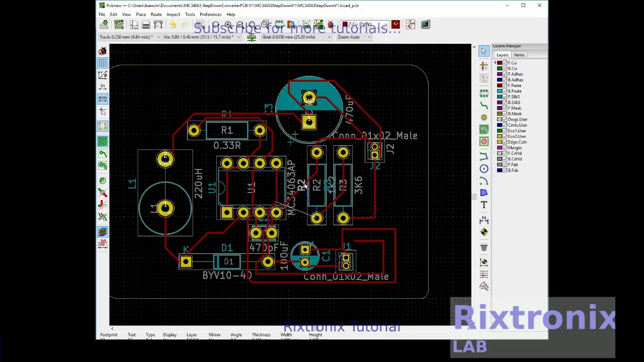The width and height of the screenshot is (644, 362).
Task: Select the Dwgs.User layer name
Action: [x=518, y=120]
